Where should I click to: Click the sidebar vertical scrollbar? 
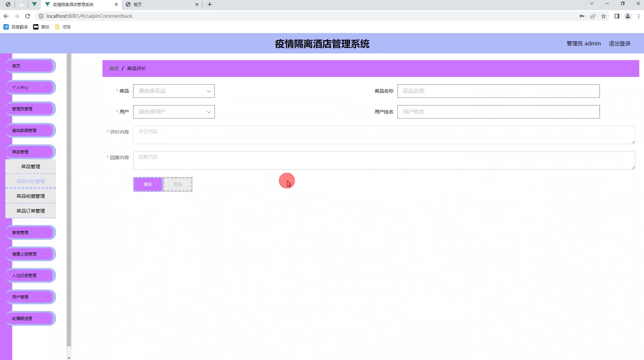click(x=69, y=200)
